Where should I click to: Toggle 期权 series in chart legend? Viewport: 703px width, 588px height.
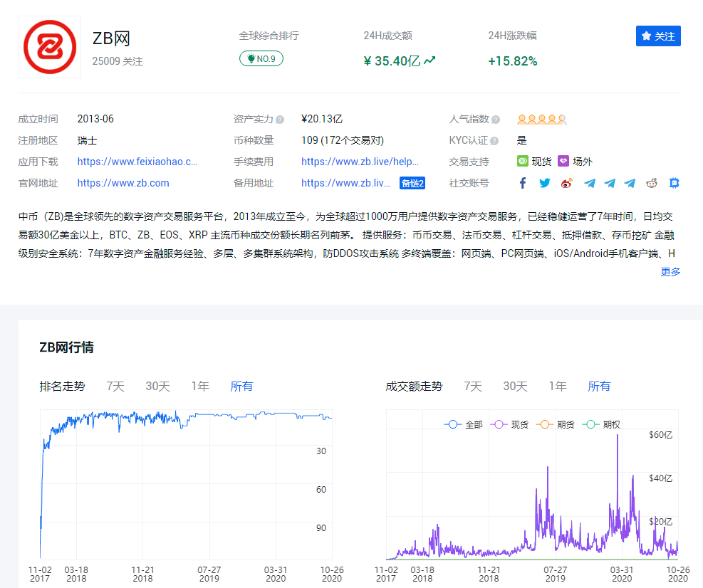(x=600, y=424)
